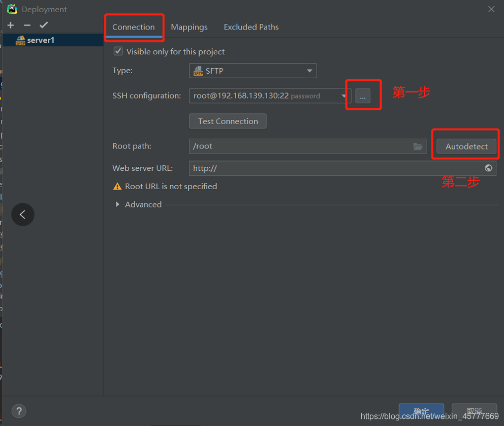The width and height of the screenshot is (504, 426).
Task: Click the SSH configuration browse ellipsis button
Action: [363, 96]
